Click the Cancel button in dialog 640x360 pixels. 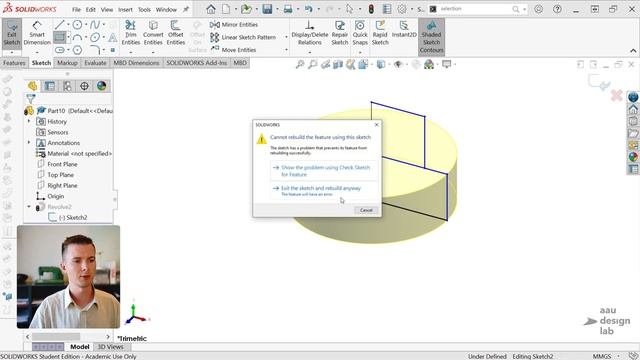[366, 210]
